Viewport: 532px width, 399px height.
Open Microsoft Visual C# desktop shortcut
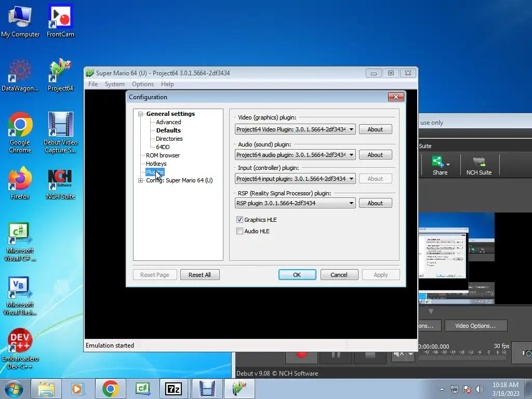(20, 242)
